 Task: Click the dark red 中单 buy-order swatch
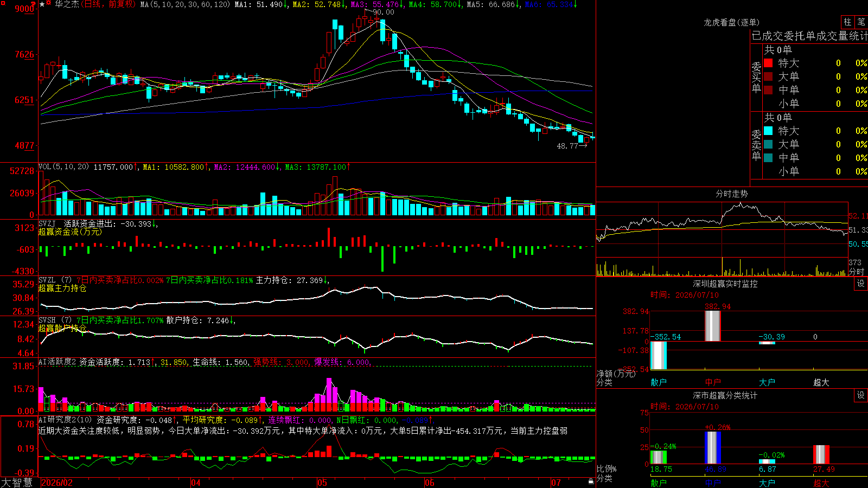(768, 90)
